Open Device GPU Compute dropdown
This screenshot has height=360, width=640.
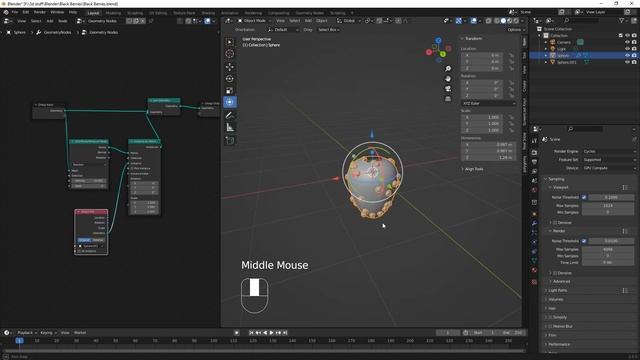609,168
